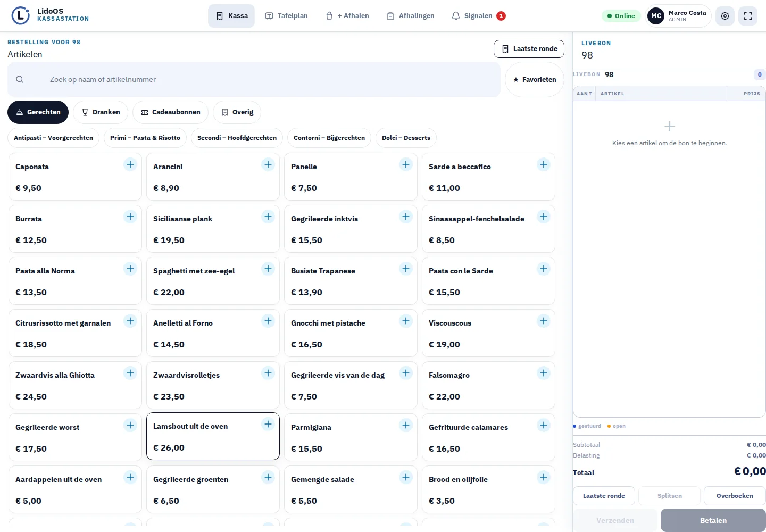Filter by Contorni – Bijgerechten
Screen dimensions: 766x532
coord(329,138)
